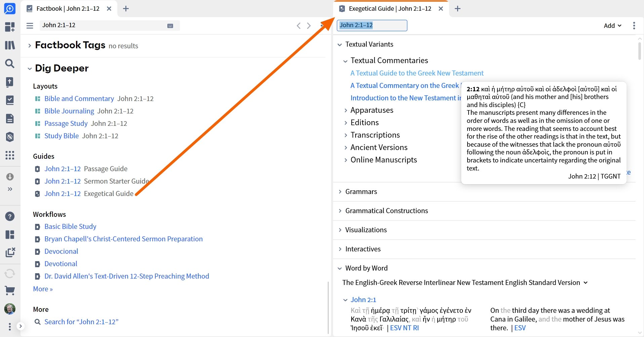Collapse the Dig Deeper section

[30, 69]
